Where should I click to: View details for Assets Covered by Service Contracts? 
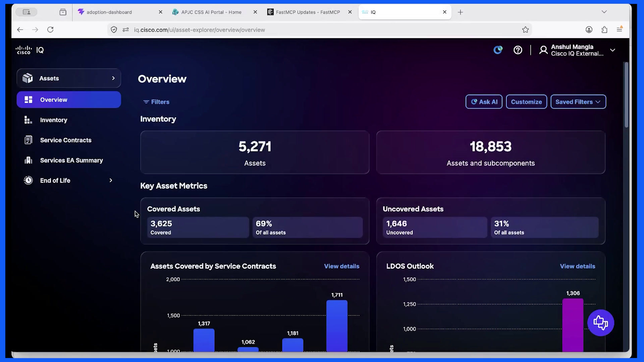tap(341, 266)
